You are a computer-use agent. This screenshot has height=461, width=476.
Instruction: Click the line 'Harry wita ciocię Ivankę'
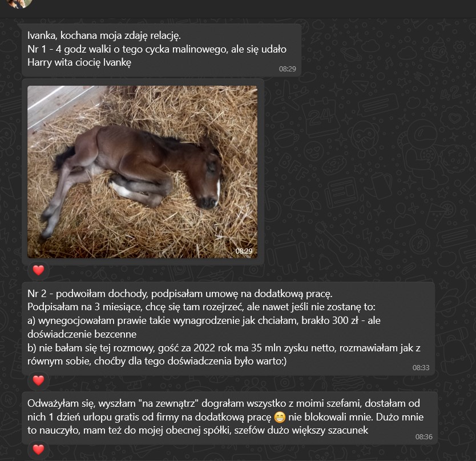pos(79,62)
